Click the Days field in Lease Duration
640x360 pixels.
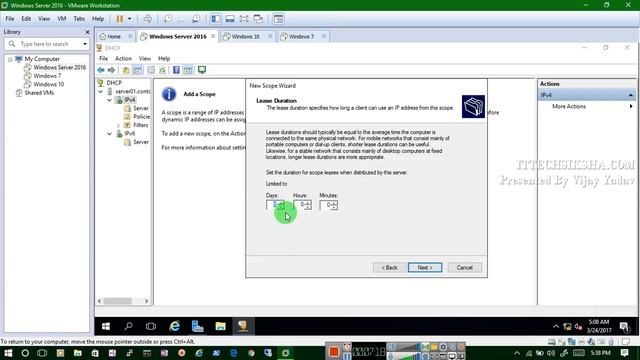271,205
